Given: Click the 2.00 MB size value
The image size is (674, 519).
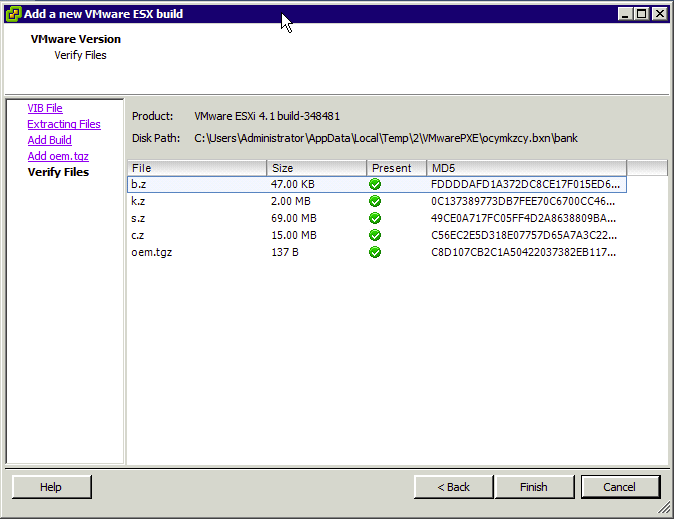Looking at the screenshot, I should (x=291, y=201).
